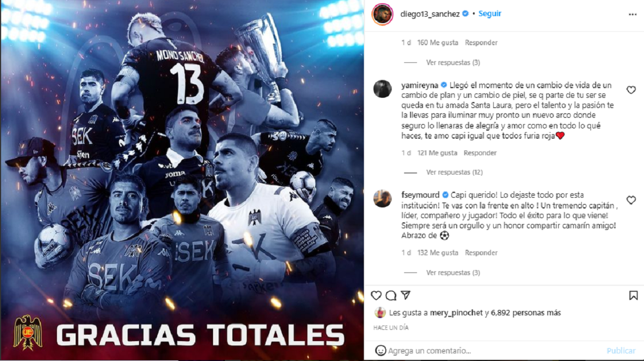Reply to fseymourd's comment
The height and width of the screenshot is (361, 644).
(481, 253)
